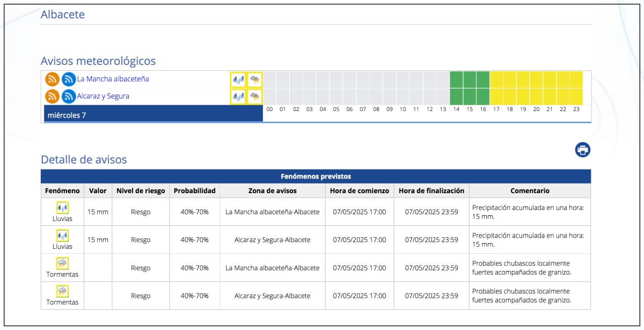Click hail comment in Tormentas Alcaraz y Segura row
644x330 pixels.
(x=522, y=296)
